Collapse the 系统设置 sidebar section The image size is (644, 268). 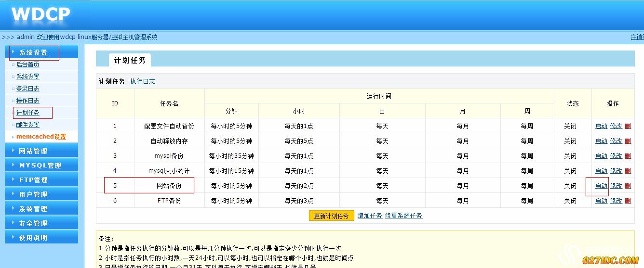41,52
